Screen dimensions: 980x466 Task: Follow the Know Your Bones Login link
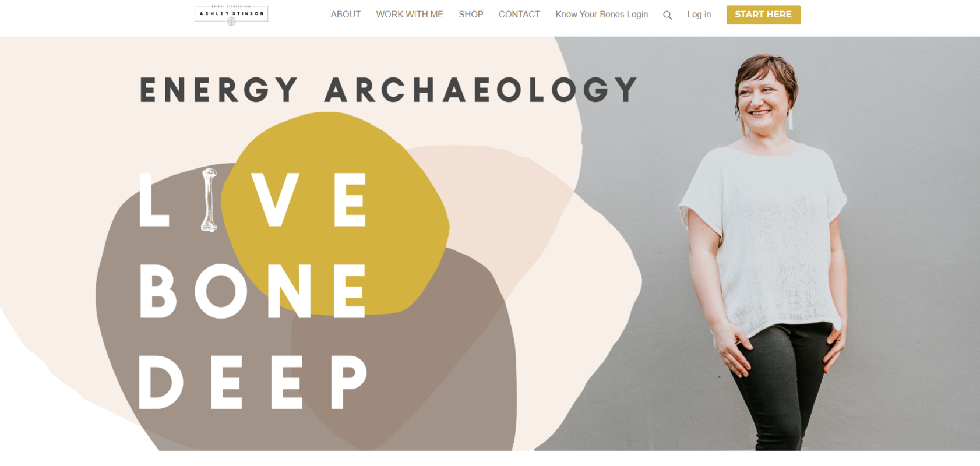point(601,15)
